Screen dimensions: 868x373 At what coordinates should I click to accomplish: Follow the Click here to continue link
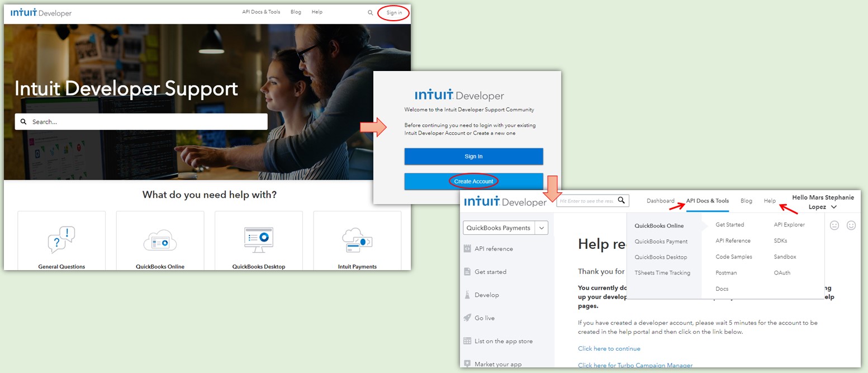coord(609,348)
